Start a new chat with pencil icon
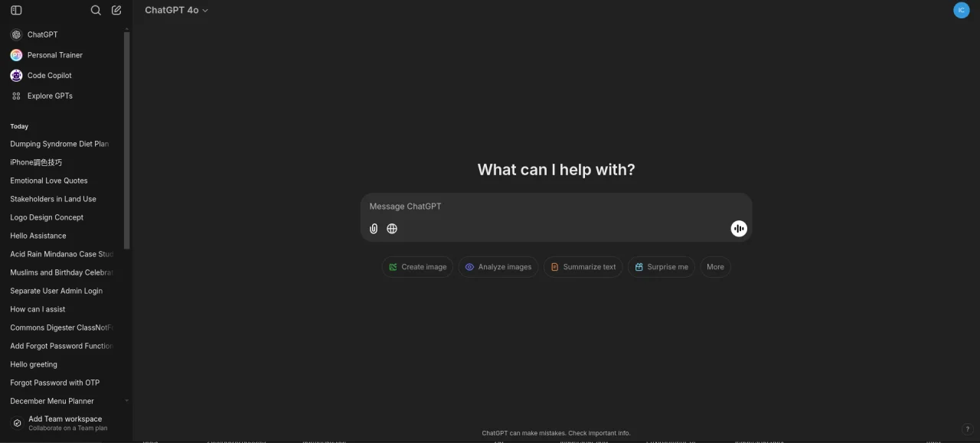 point(116,11)
